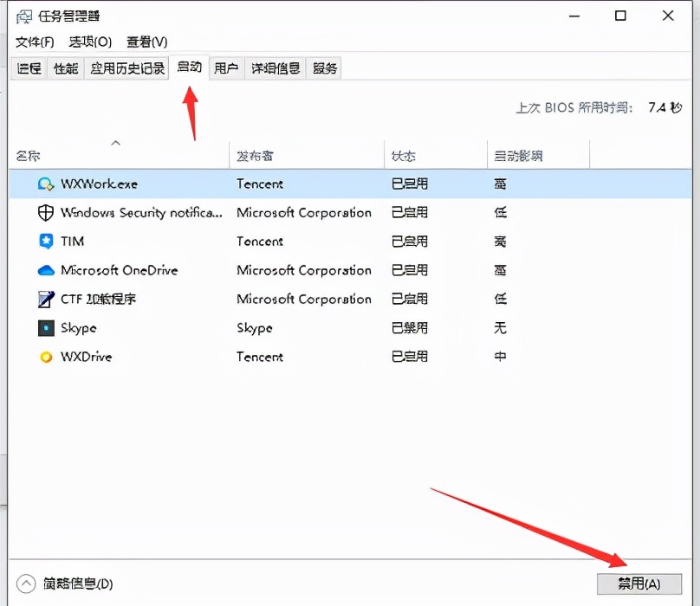Screen dimensions: 700x606
Task: Click the WXDrive app icon
Action: (x=44, y=357)
